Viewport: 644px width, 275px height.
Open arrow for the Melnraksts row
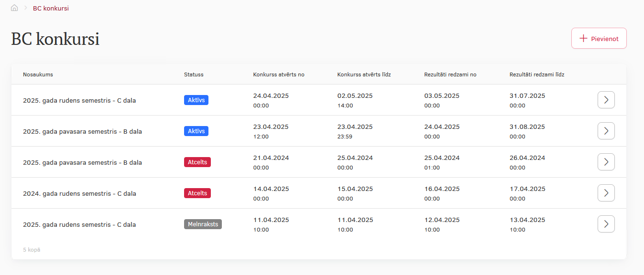[606, 224]
